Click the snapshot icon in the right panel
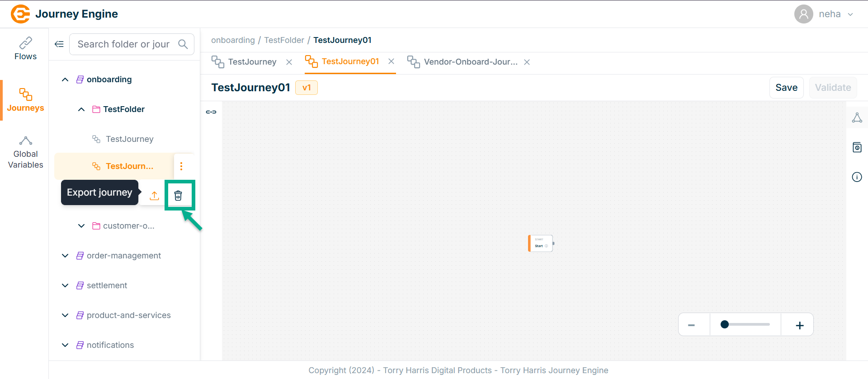 pyautogui.click(x=857, y=148)
